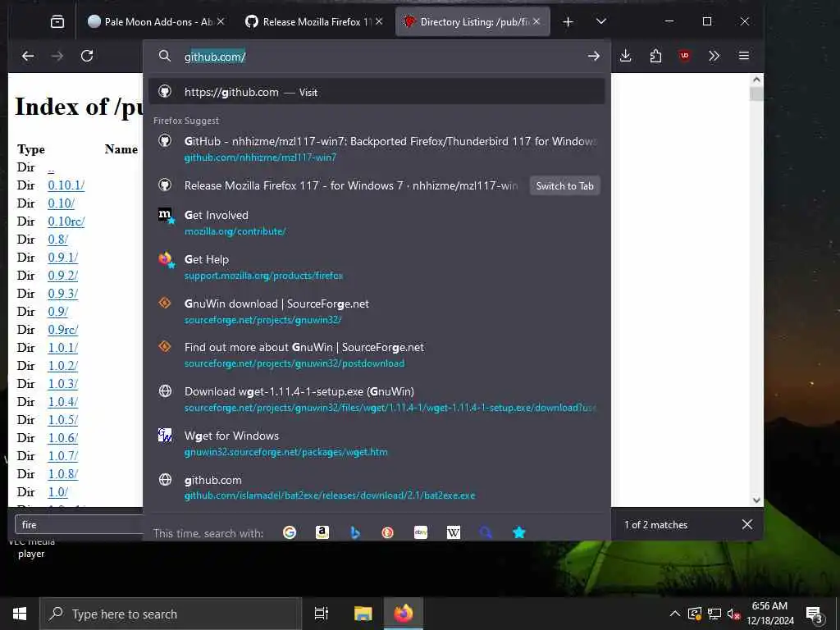Click the Firefox taskbar icon
The height and width of the screenshot is (630, 840).
404,614
